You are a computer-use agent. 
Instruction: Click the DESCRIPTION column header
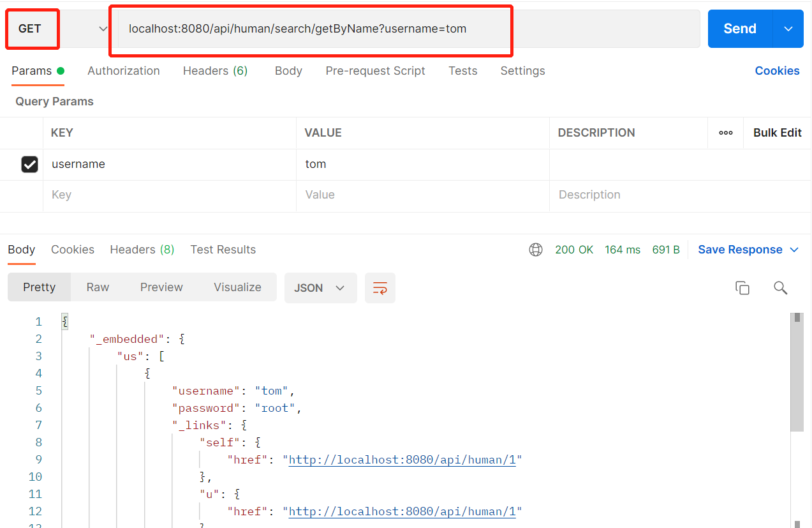tap(596, 133)
